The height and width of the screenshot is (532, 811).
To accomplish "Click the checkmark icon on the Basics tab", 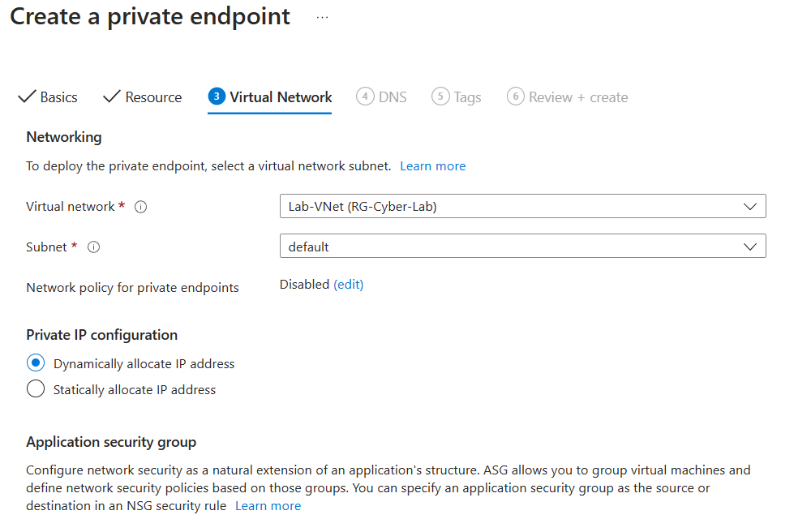I will pos(27,97).
